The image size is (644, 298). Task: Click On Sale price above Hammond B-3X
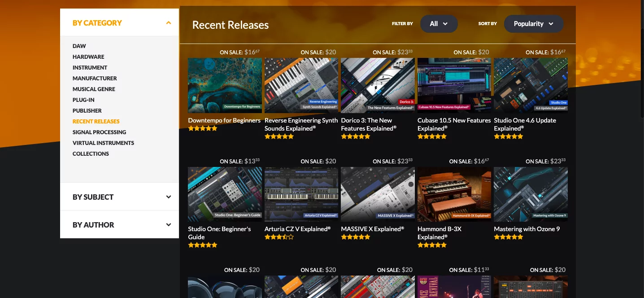469,161
